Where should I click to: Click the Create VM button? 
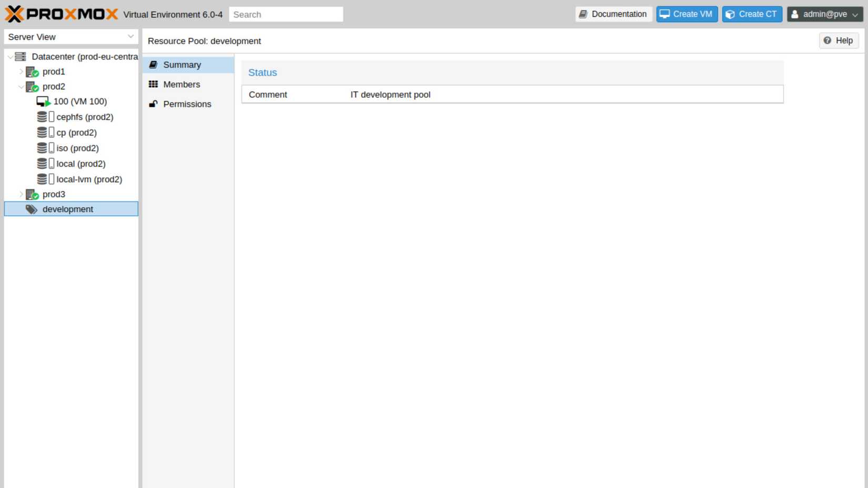(687, 14)
